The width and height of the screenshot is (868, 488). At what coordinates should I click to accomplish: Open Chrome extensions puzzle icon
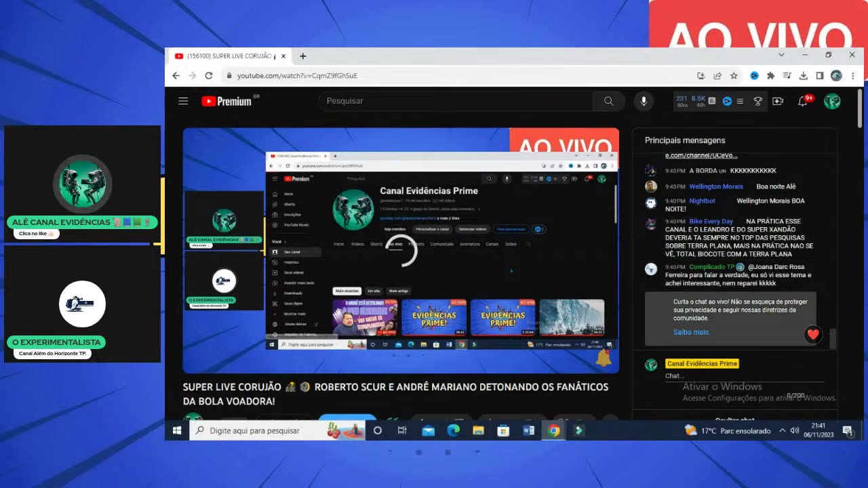(770, 75)
